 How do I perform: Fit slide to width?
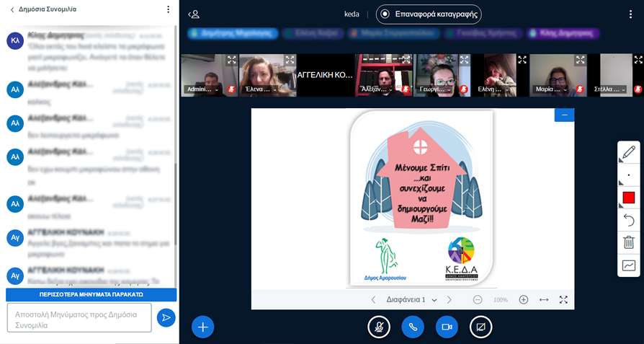click(544, 299)
